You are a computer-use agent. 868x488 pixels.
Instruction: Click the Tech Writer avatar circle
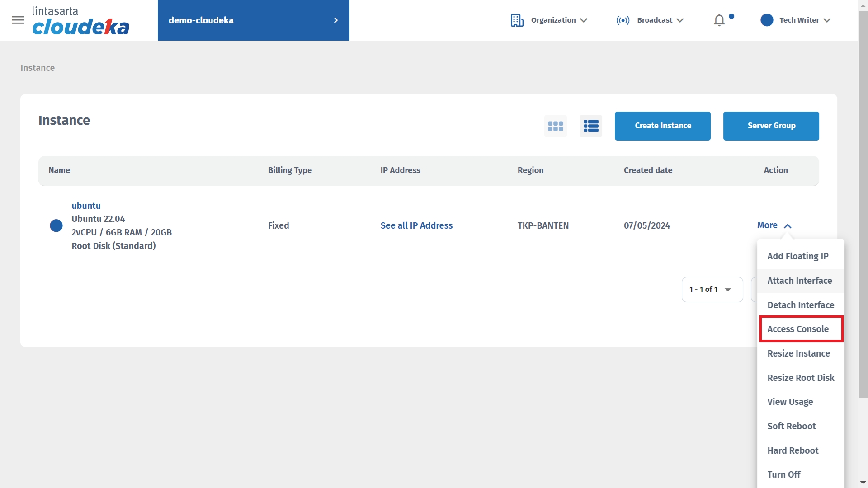[767, 20]
